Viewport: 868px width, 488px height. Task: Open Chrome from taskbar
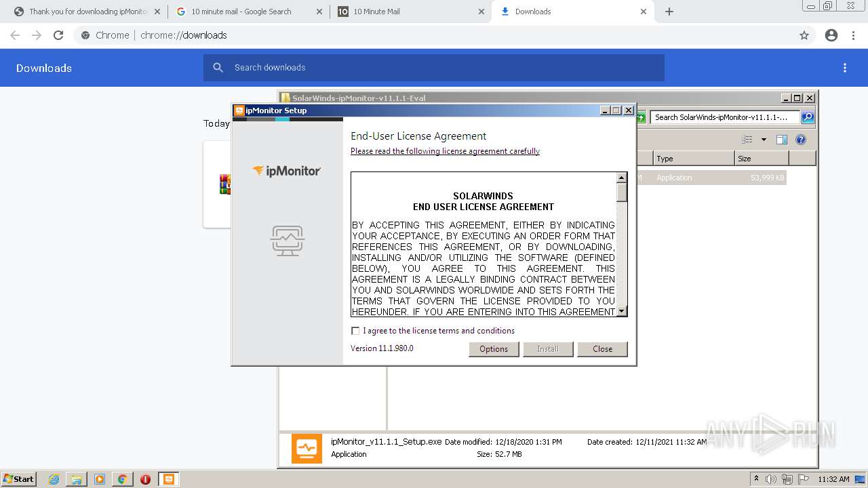(x=122, y=479)
